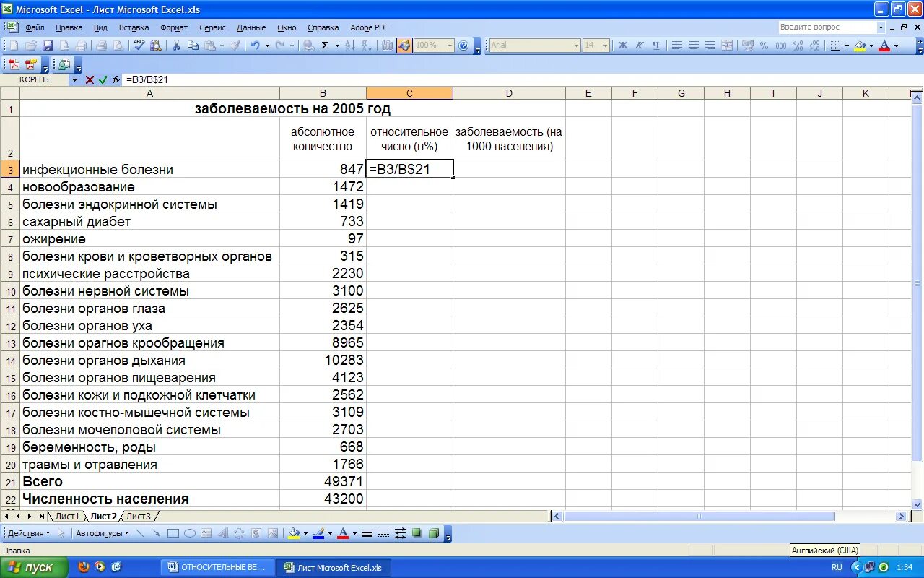Toggle the Drawing toolbar button
Screen dimensions: 924x578
pos(404,46)
